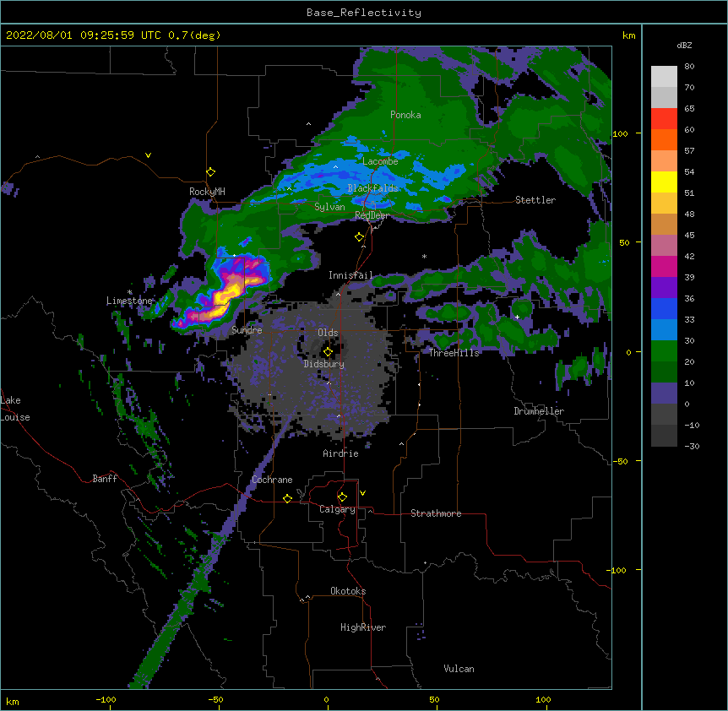Select the green 20-30 dBZ legend swatch
Viewport: 728px width, 711px height.
pos(664,351)
